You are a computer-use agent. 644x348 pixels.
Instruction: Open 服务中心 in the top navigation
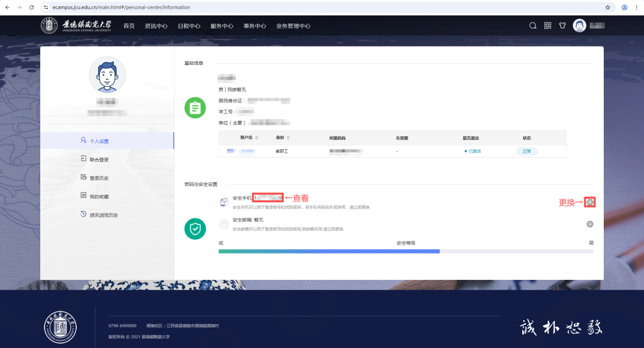(222, 26)
